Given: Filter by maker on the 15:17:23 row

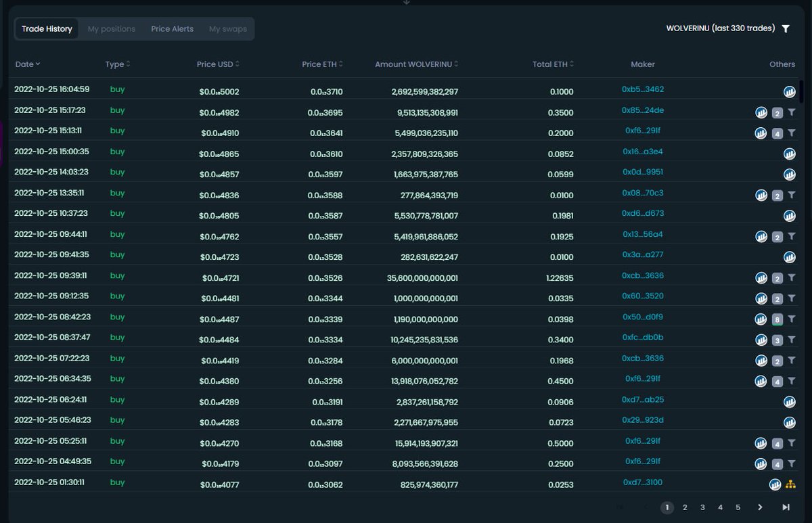Looking at the screenshot, I should [791, 112].
